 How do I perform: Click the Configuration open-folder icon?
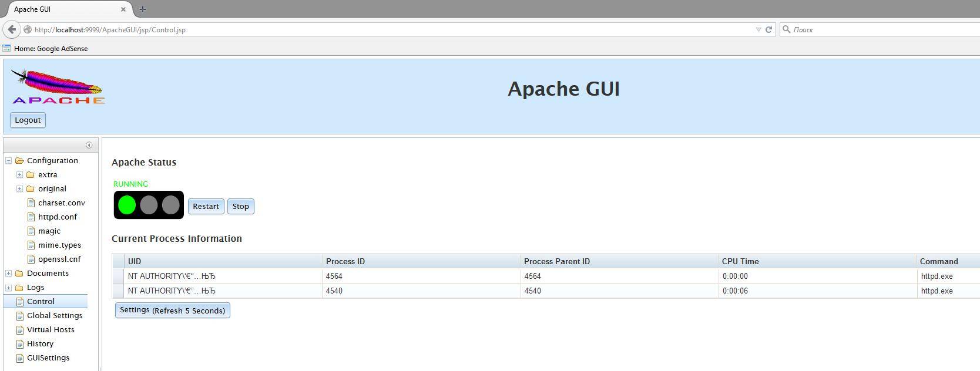click(19, 160)
